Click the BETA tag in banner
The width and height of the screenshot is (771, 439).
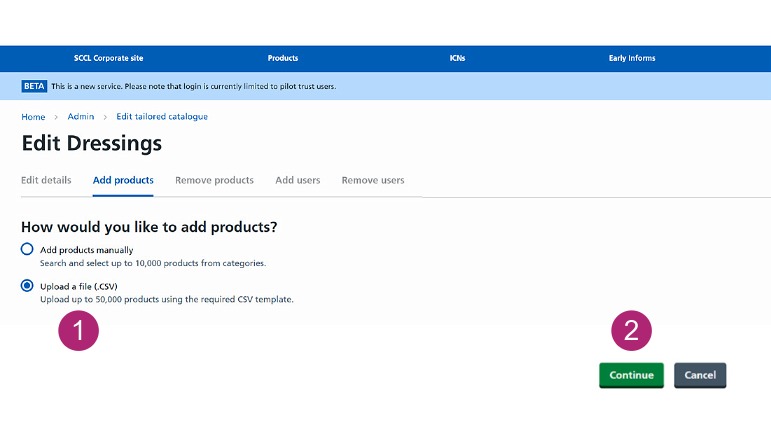pos(34,86)
